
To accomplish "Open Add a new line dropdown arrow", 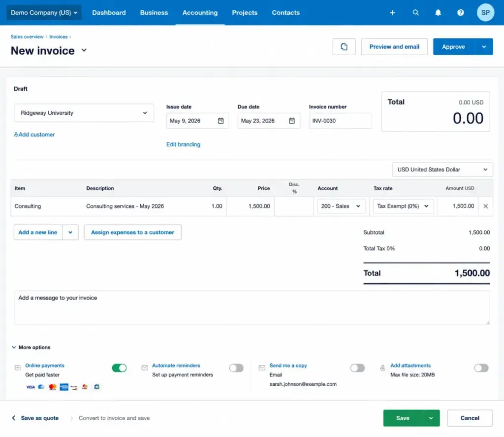I will click(70, 233).
